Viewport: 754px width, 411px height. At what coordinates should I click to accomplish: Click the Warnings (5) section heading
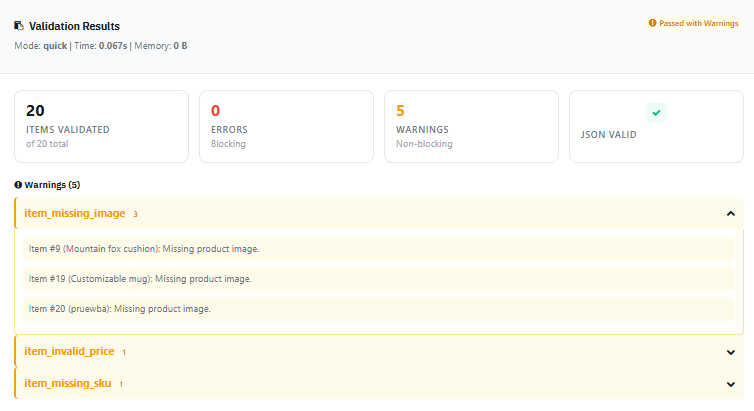52,185
